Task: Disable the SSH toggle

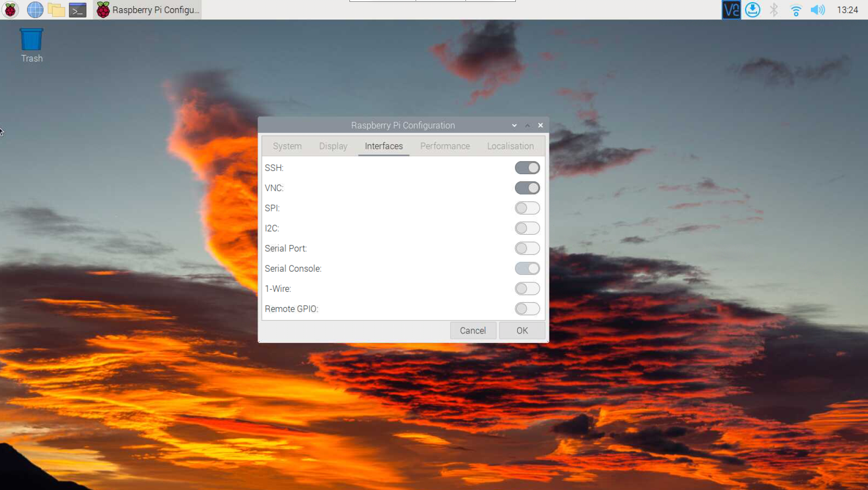Action: pos(527,168)
